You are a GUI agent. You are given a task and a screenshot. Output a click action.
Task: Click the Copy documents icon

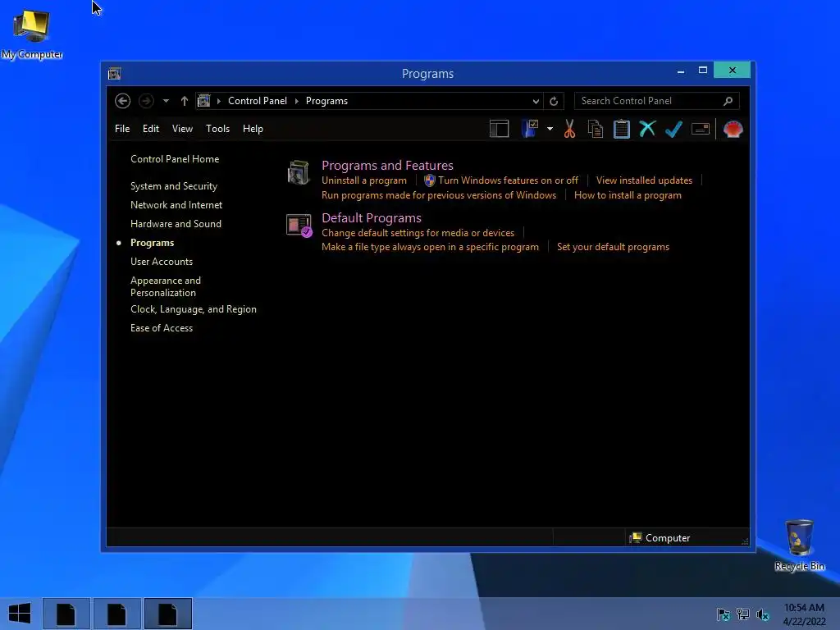click(596, 129)
